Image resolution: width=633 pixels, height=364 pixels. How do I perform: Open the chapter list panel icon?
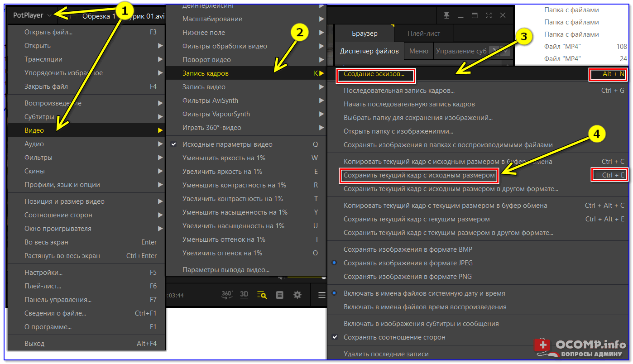[x=279, y=295]
